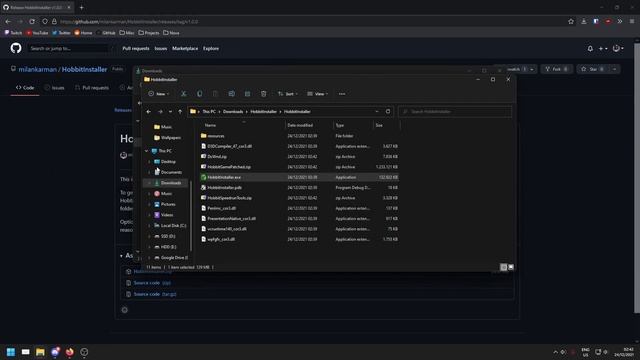Screen dimensions: 640x360
Task: Bookmark this page with the star icon
Action: [x=571, y=21]
